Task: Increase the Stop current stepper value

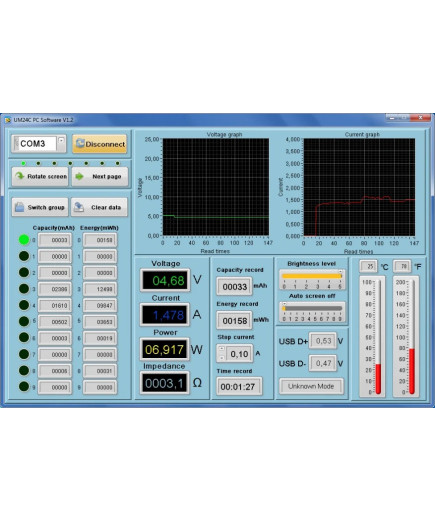Action: 222,349
